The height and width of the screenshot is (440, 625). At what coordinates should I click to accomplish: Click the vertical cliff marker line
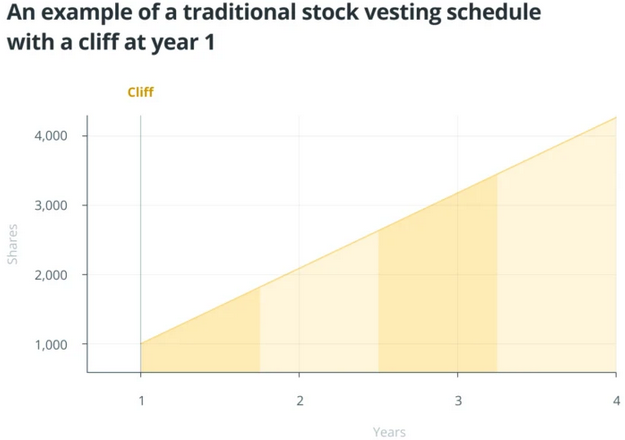(141, 230)
